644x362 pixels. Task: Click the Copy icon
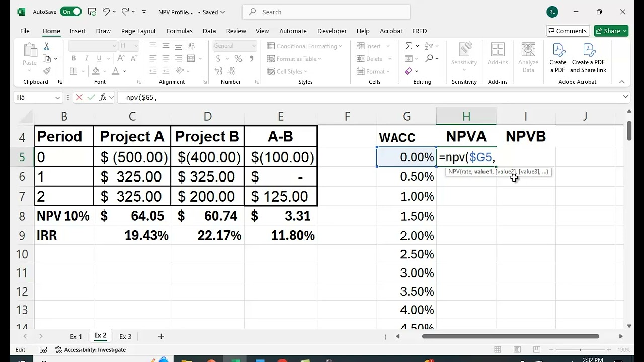(47, 58)
